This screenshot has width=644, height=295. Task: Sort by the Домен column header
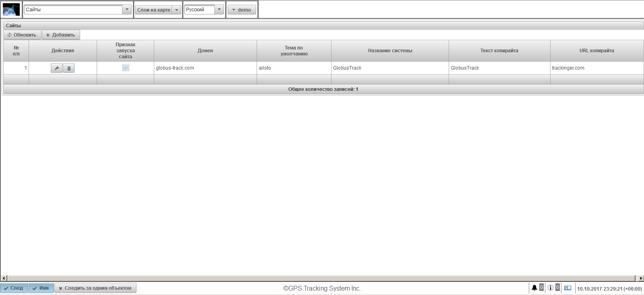tap(205, 51)
